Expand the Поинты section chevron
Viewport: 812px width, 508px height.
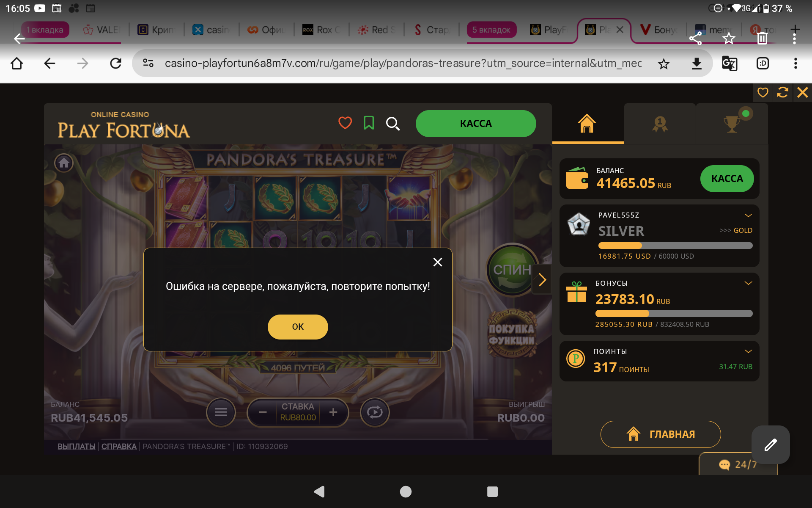748,351
